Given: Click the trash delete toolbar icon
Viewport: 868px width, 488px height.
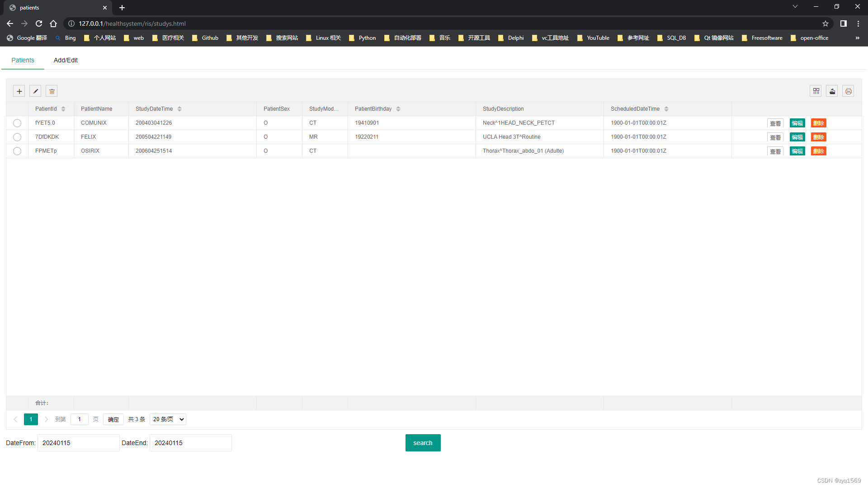Looking at the screenshot, I should coord(52,91).
